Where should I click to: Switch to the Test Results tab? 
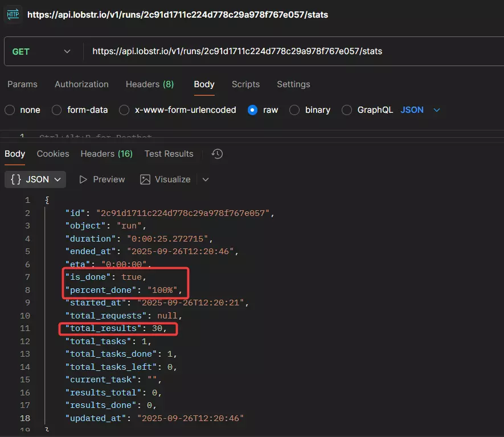click(x=169, y=153)
